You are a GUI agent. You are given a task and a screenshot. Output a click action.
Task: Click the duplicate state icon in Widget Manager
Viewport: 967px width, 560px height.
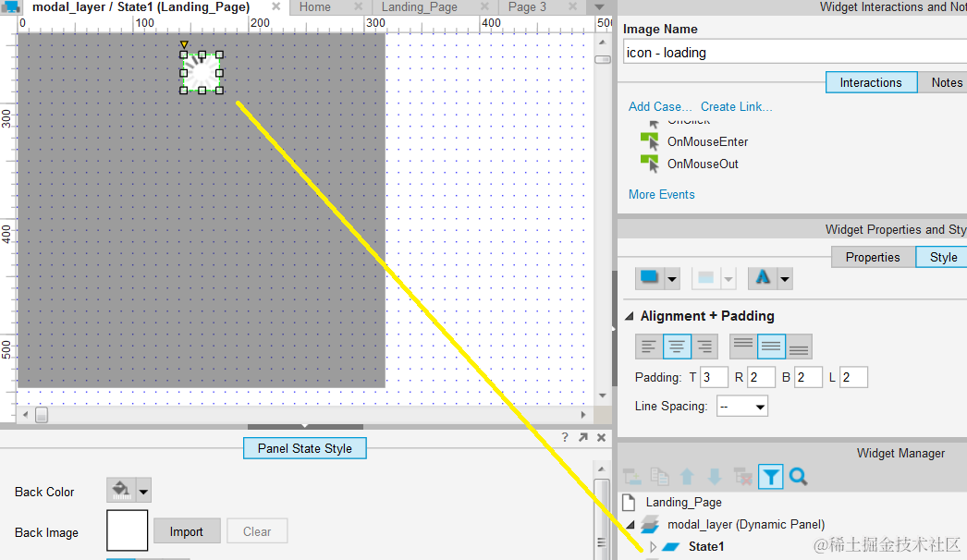click(659, 477)
